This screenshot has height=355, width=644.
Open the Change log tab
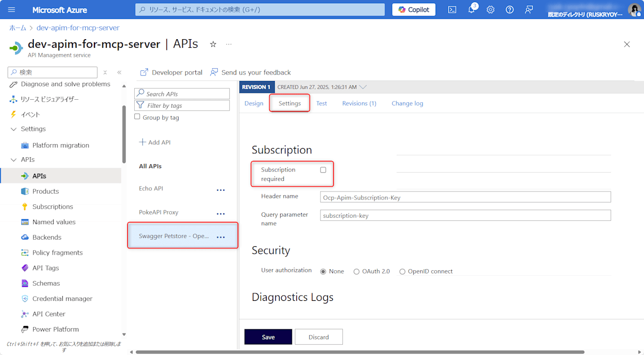click(x=407, y=103)
